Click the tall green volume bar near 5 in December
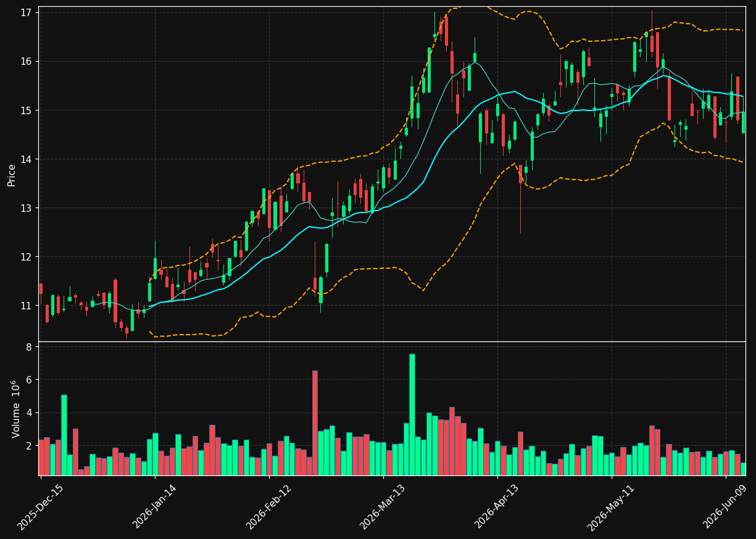Viewport: 756px width, 539px height. click(64, 435)
